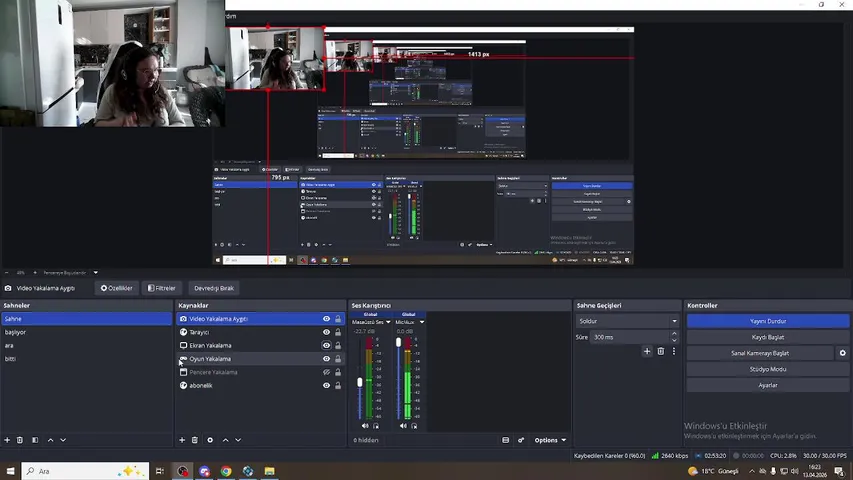Image resolution: width=853 pixels, height=480 pixels.
Task: Open Ayarlar settings
Action: (x=768, y=385)
